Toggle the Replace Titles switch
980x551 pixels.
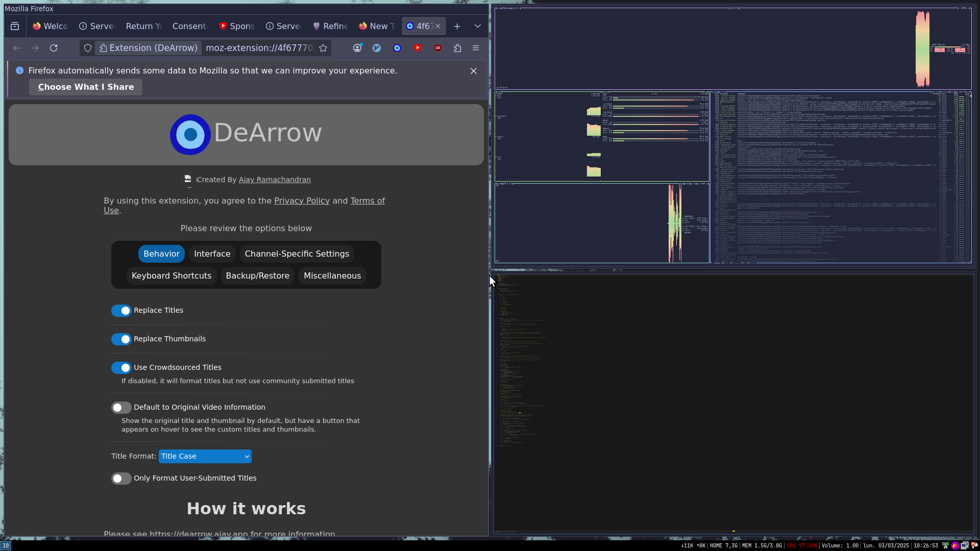coord(121,311)
